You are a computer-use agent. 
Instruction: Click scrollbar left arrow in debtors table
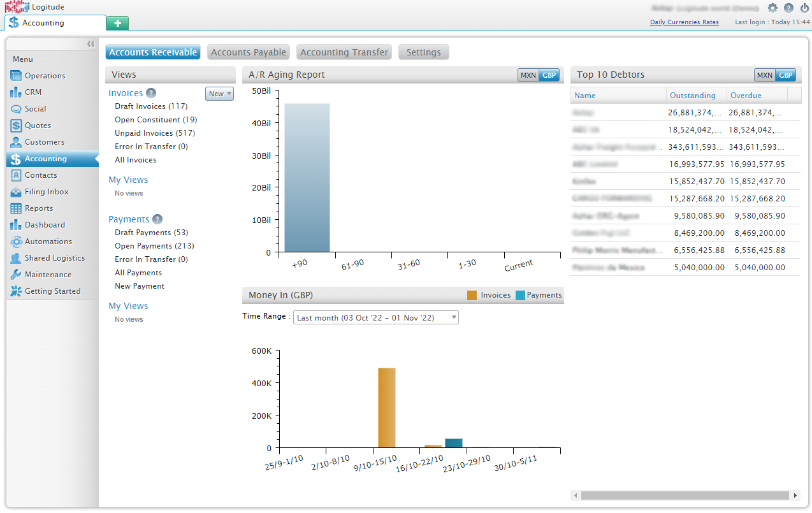click(576, 495)
